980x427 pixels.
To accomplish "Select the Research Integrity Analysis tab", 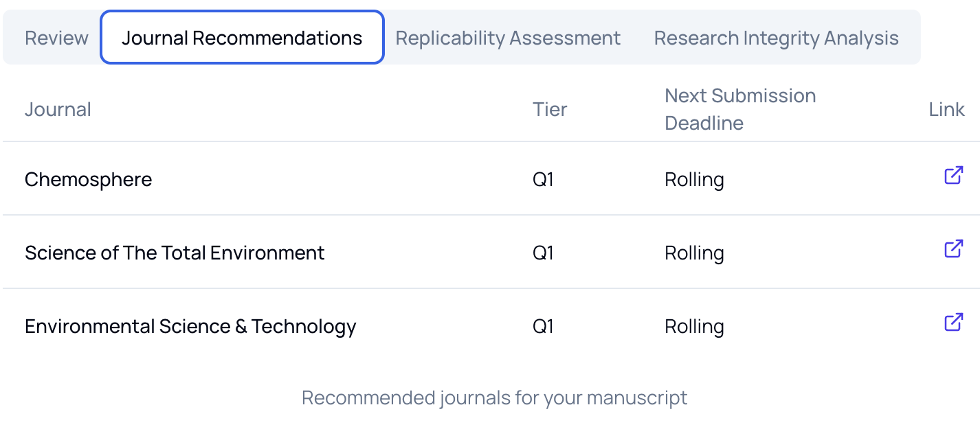I will tap(777, 38).
